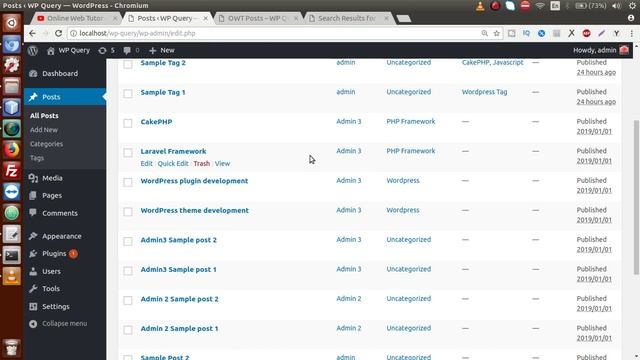Screen dimensions: 640x360
Task: Open the WordPress logo menu
Action: [x=33, y=51]
